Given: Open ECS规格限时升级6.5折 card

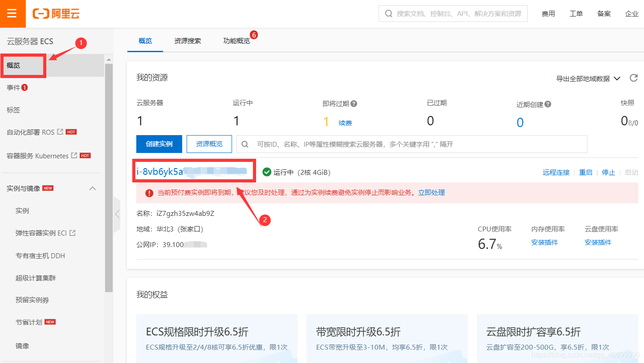Looking at the screenshot, I should click(217, 338).
